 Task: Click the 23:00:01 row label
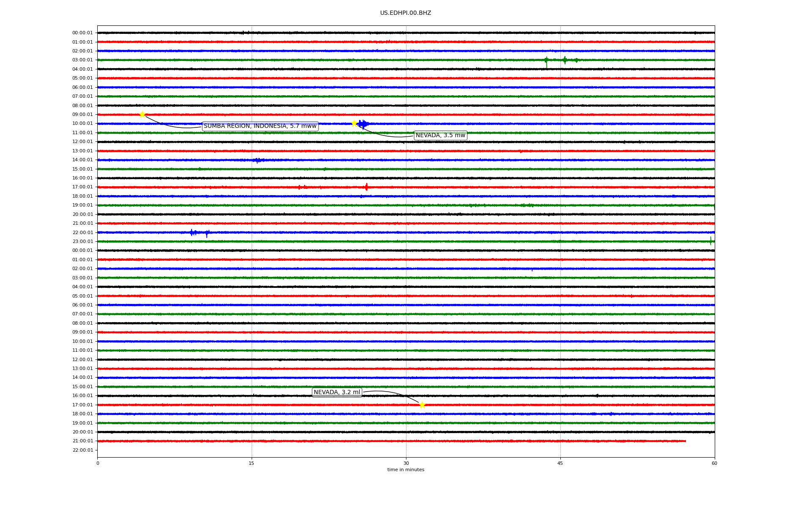pyautogui.click(x=82, y=242)
